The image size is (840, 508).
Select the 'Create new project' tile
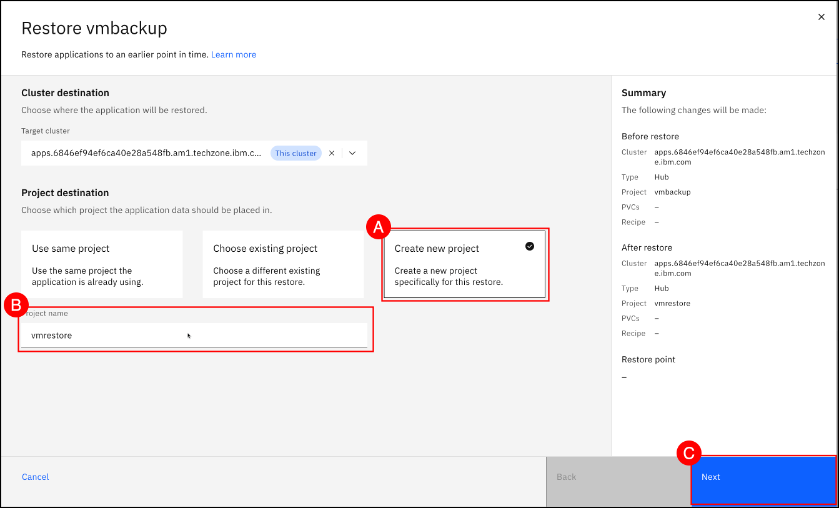[463, 264]
